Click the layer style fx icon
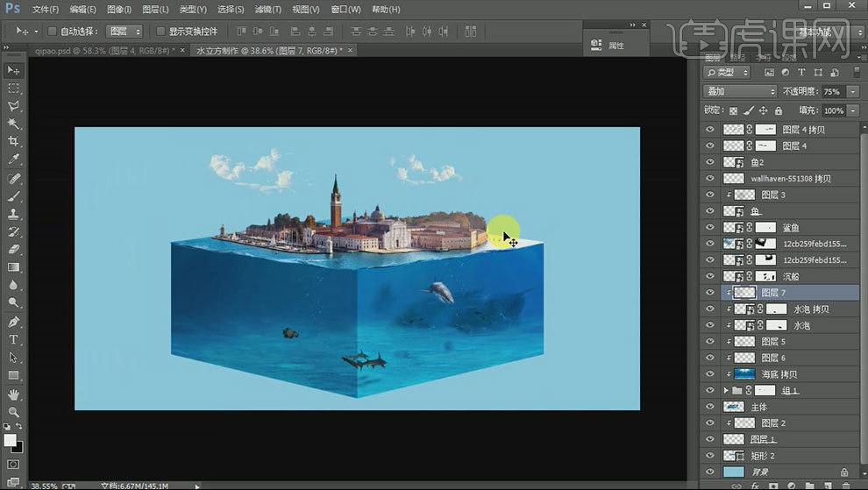The image size is (868, 490). point(754,484)
